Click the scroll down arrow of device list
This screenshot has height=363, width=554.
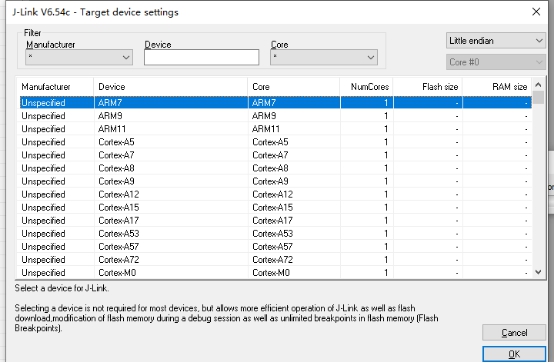click(x=538, y=272)
